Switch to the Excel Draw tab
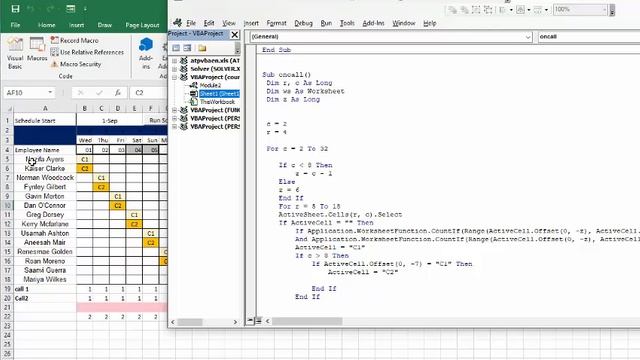This screenshot has width=640, height=360. point(104,25)
